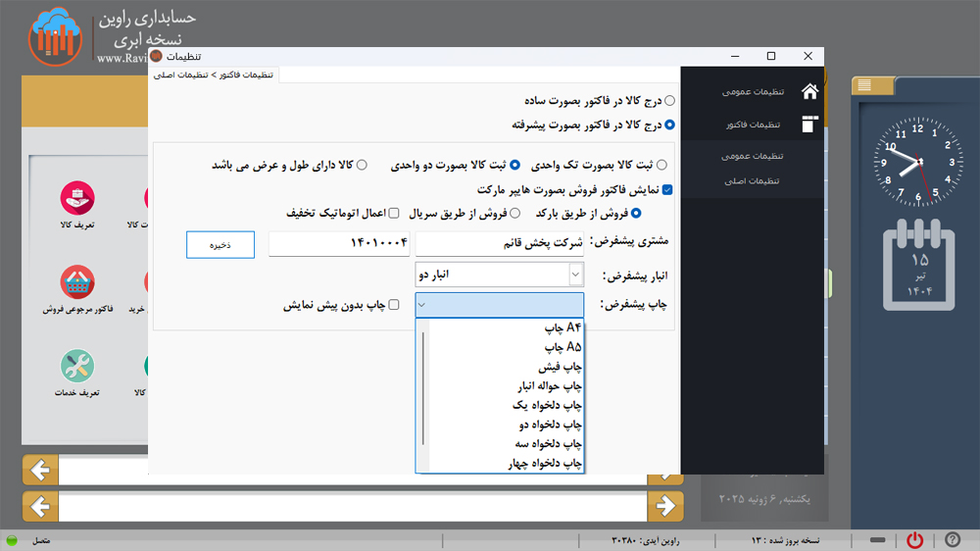
Task: Click the red power icon in status bar
Action: click(x=914, y=540)
